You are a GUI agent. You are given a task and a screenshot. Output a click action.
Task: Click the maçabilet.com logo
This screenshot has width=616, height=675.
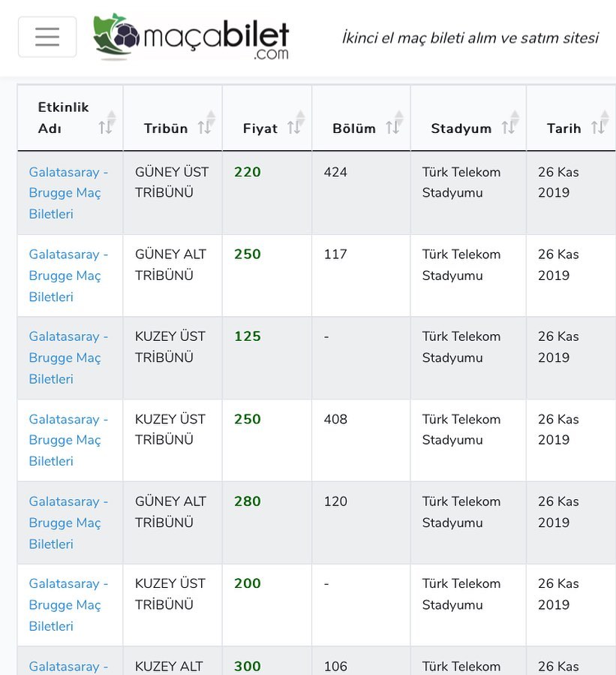(191, 37)
